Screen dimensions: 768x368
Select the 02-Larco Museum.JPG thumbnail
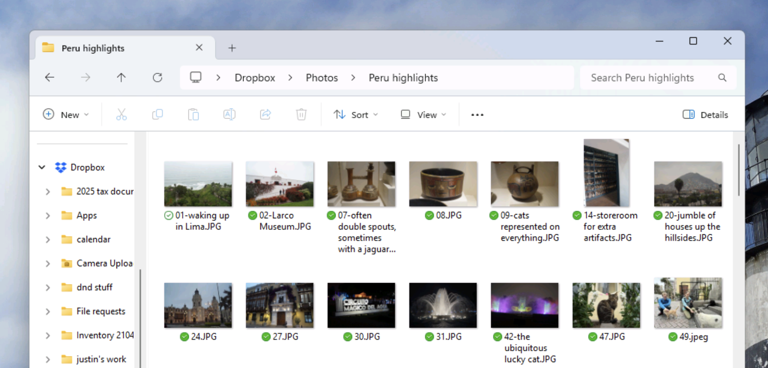[280, 184]
